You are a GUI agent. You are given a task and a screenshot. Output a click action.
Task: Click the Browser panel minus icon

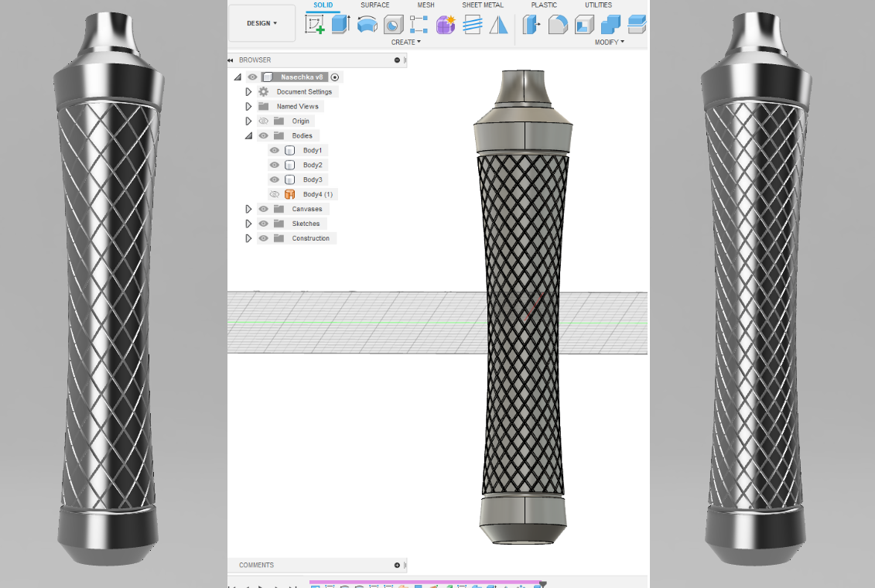coord(398,60)
